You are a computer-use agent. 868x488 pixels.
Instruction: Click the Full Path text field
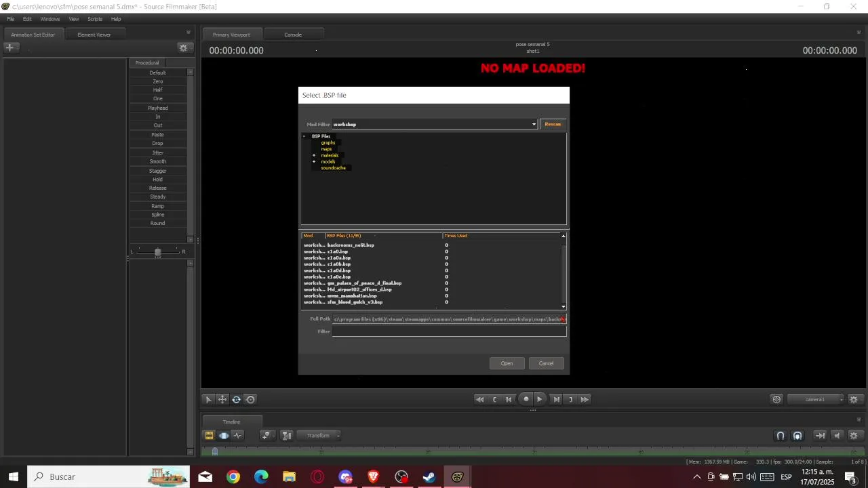coord(449,319)
